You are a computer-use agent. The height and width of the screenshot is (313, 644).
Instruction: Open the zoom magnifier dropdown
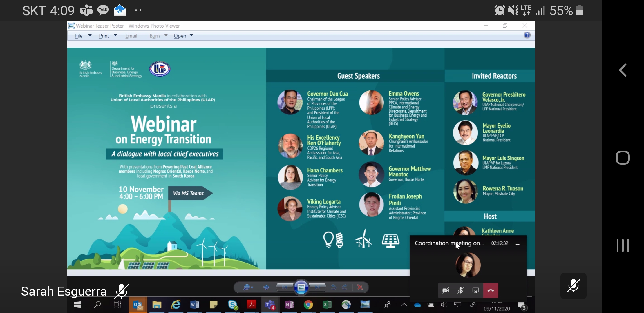tap(248, 287)
